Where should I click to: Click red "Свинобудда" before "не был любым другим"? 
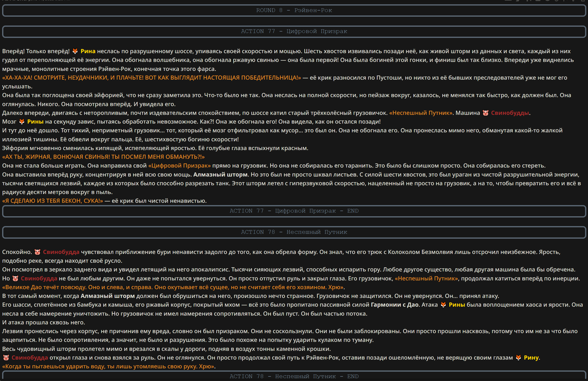[x=39, y=278]
